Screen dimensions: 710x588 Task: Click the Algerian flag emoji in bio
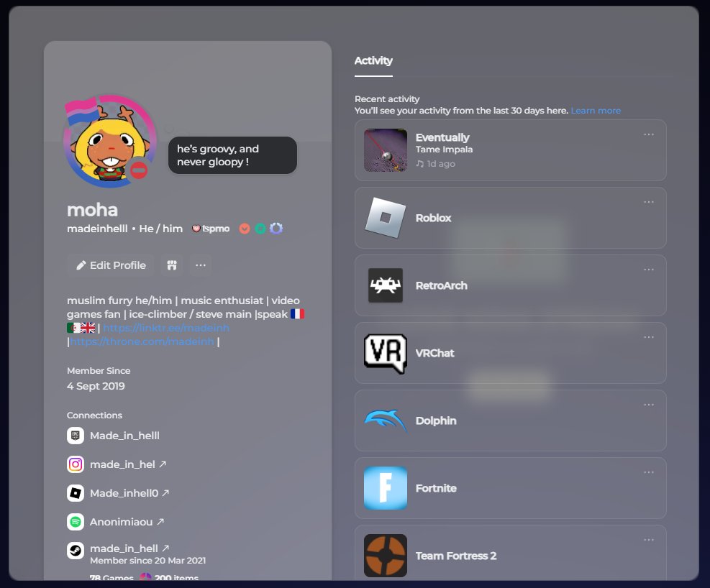(x=74, y=328)
